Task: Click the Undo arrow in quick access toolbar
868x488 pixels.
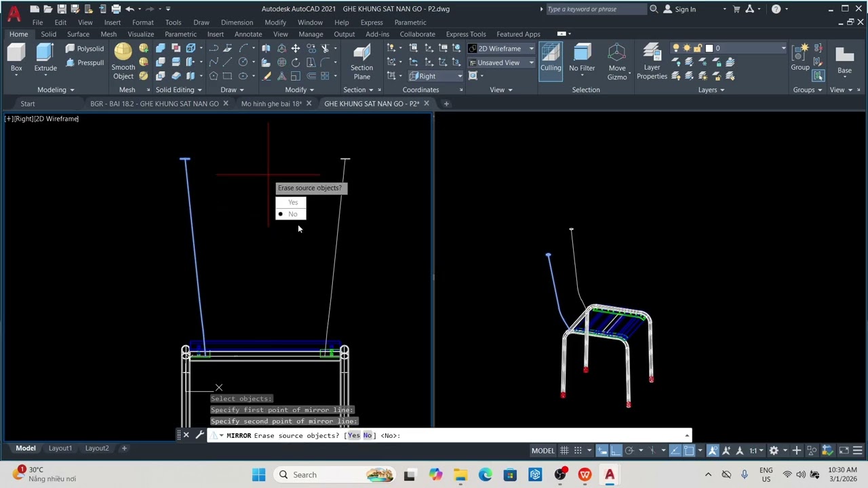Action: click(130, 9)
